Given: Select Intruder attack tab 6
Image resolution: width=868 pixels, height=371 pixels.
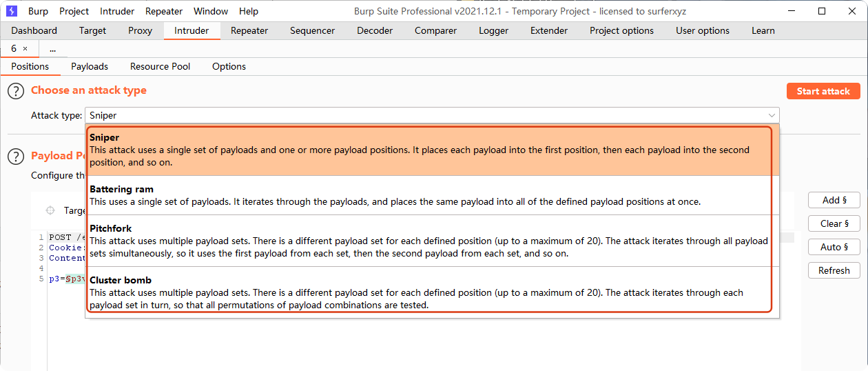Looking at the screenshot, I should (14, 49).
